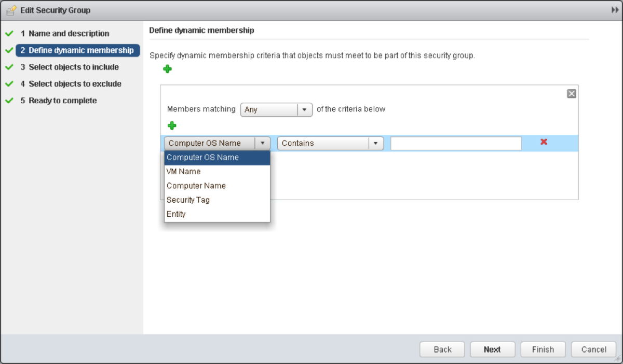The image size is (623, 364).
Task: Choose Entity from the list
Action: pyautogui.click(x=217, y=214)
